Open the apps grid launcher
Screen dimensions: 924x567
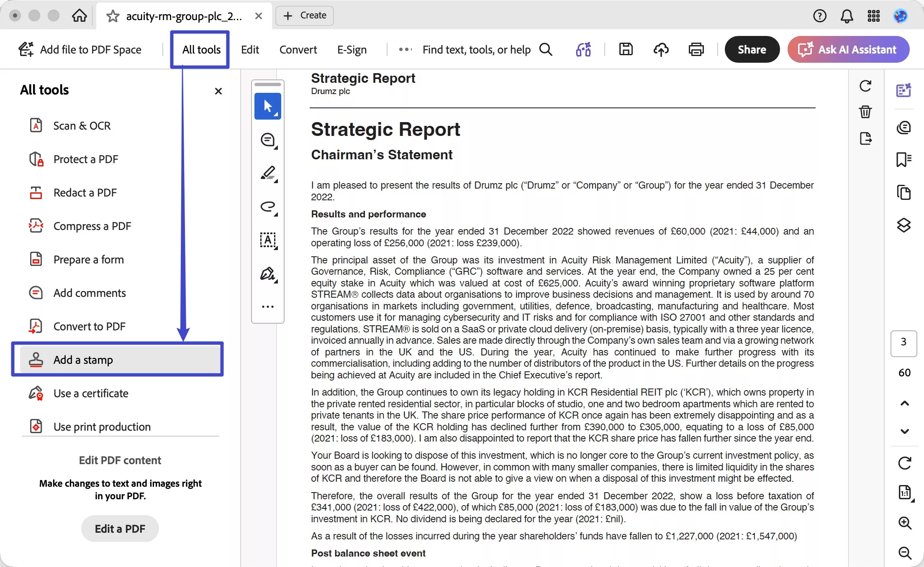coord(874,16)
